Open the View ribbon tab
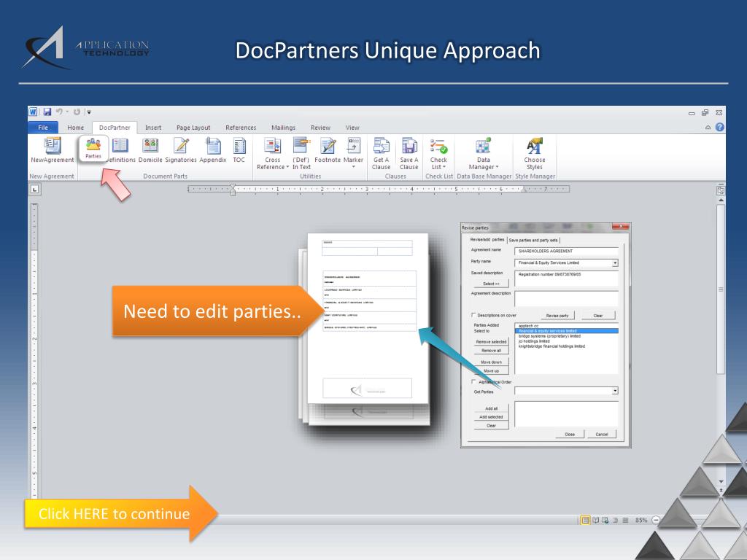747x560 pixels. point(352,128)
